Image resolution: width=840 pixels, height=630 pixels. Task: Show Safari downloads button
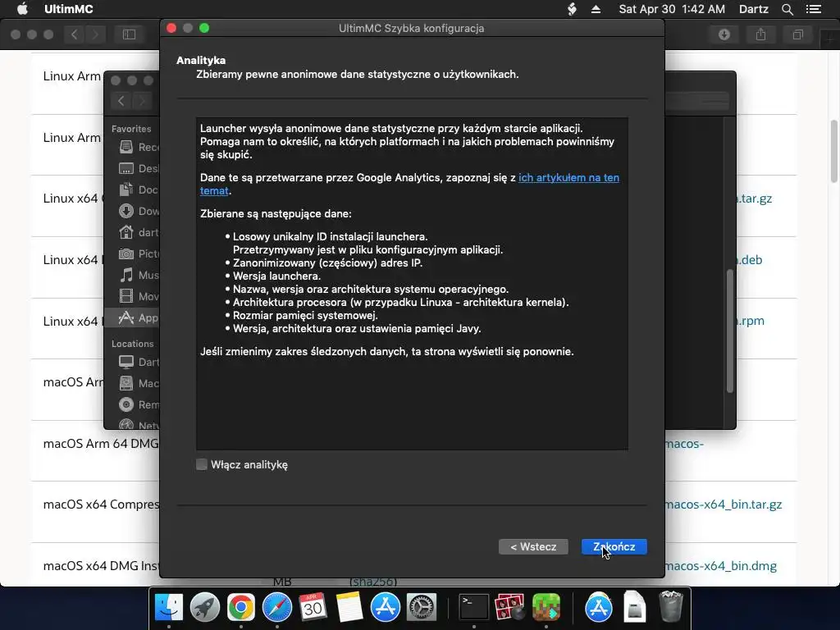coord(724,34)
